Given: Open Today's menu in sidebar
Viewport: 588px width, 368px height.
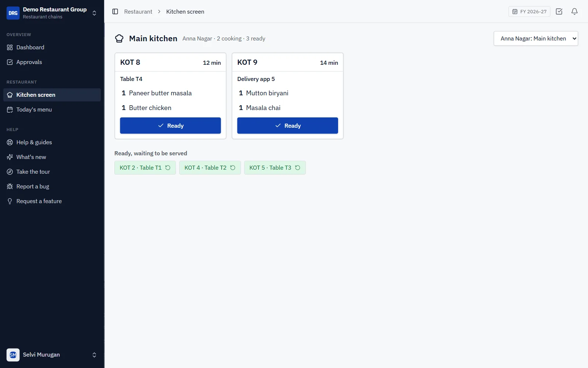Looking at the screenshot, I should click(52, 110).
